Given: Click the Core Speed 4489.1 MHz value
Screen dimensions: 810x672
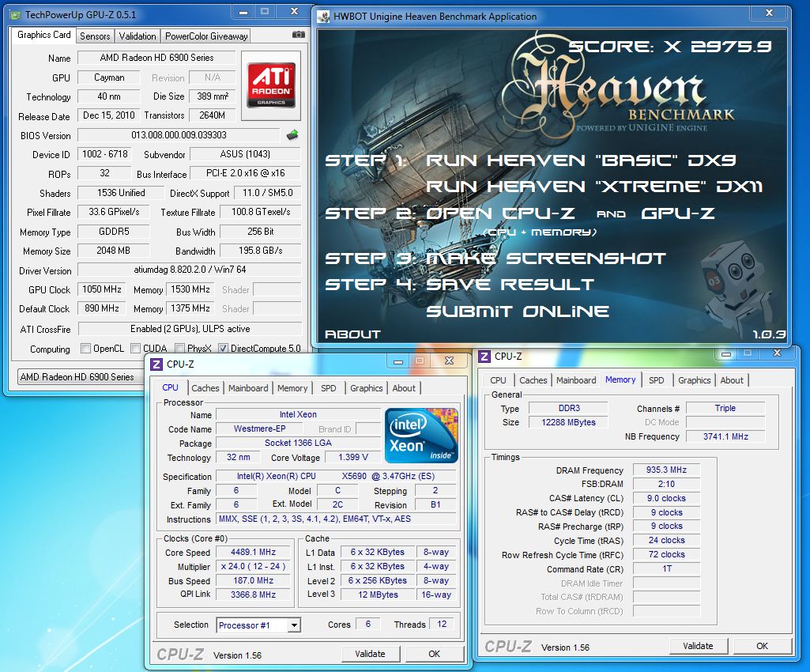Looking at the screenshot, I should tap(253, 552).
